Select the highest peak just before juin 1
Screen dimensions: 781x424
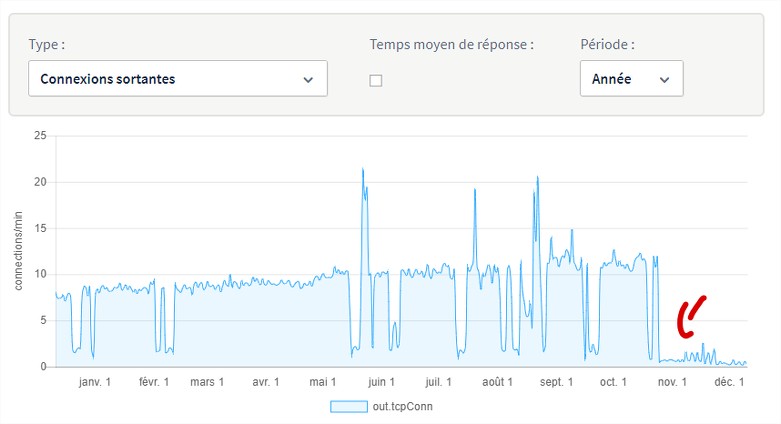click(x=363, y=169)
